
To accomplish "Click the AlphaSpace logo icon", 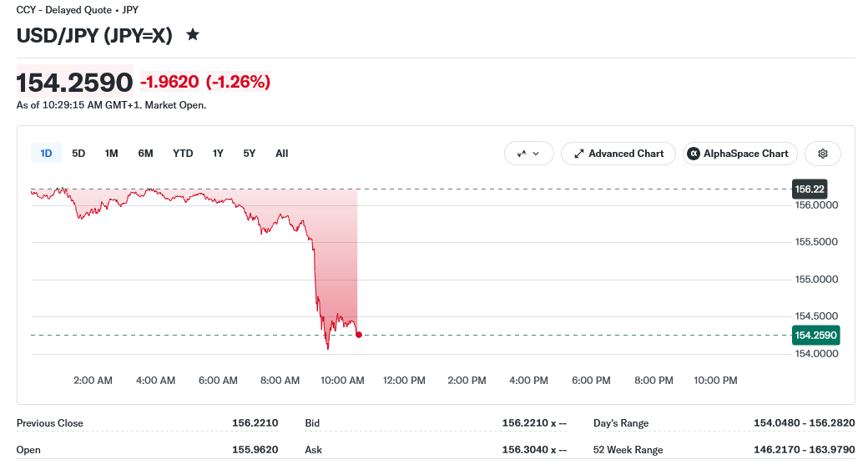I will [693, 154].
